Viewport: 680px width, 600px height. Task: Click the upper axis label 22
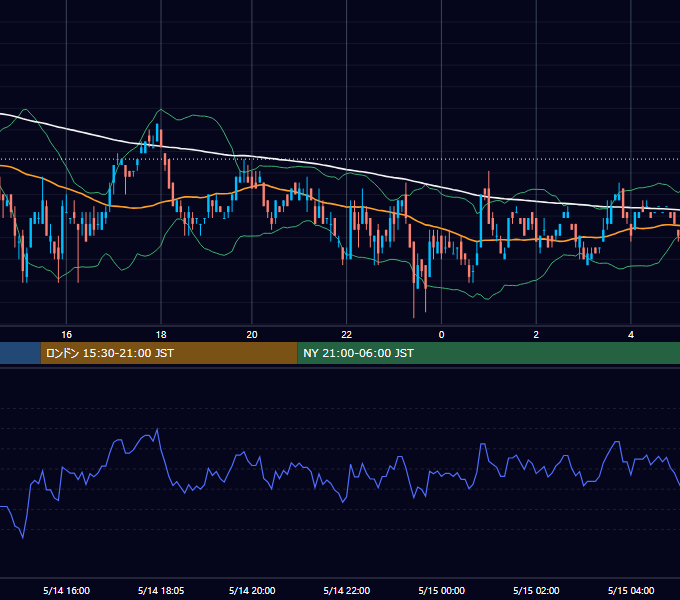coord(347,335)
